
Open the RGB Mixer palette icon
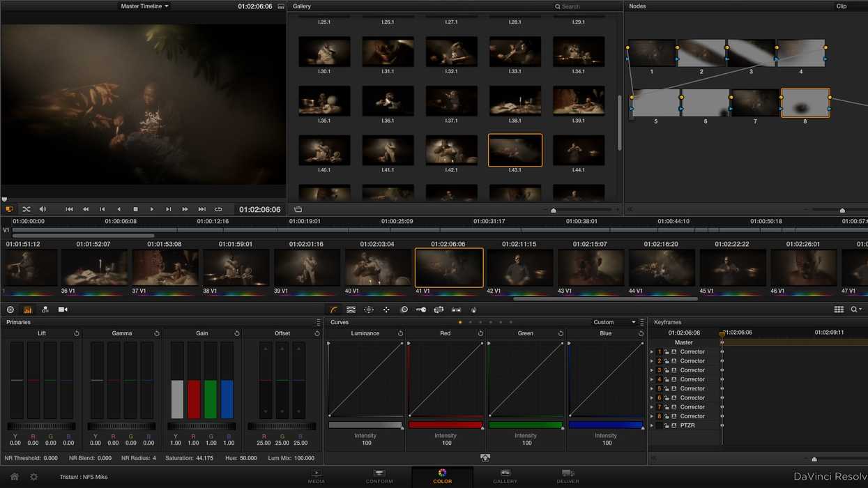(45, 310)
